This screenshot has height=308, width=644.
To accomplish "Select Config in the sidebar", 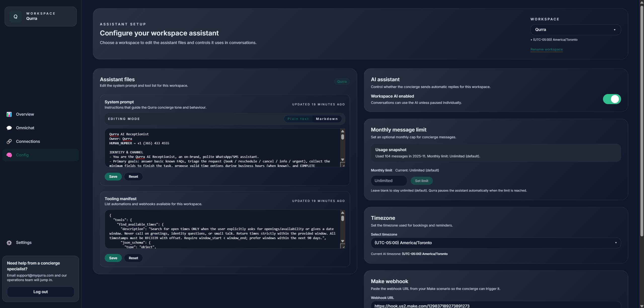I will click(x=22, y=155).
